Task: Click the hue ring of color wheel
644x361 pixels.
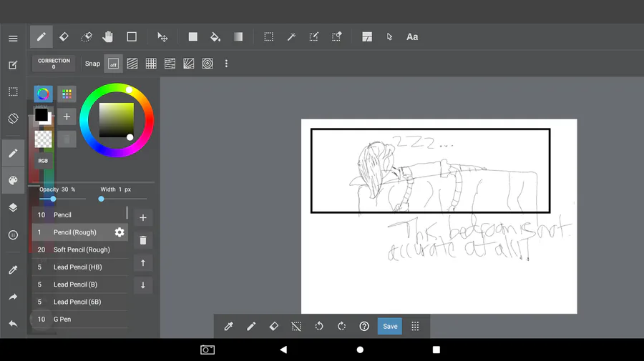Action: click(x=85, y=120)
